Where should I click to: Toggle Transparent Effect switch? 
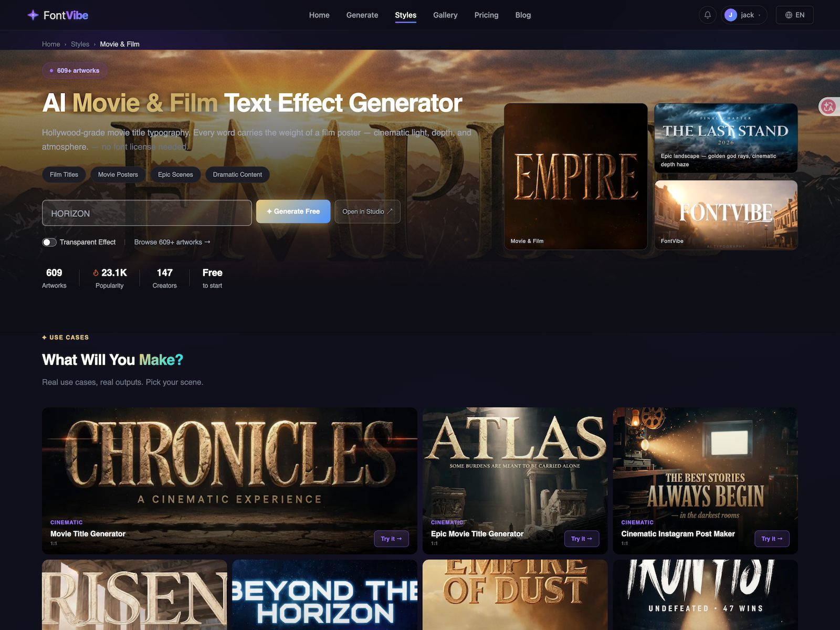[x=49, y=242]
